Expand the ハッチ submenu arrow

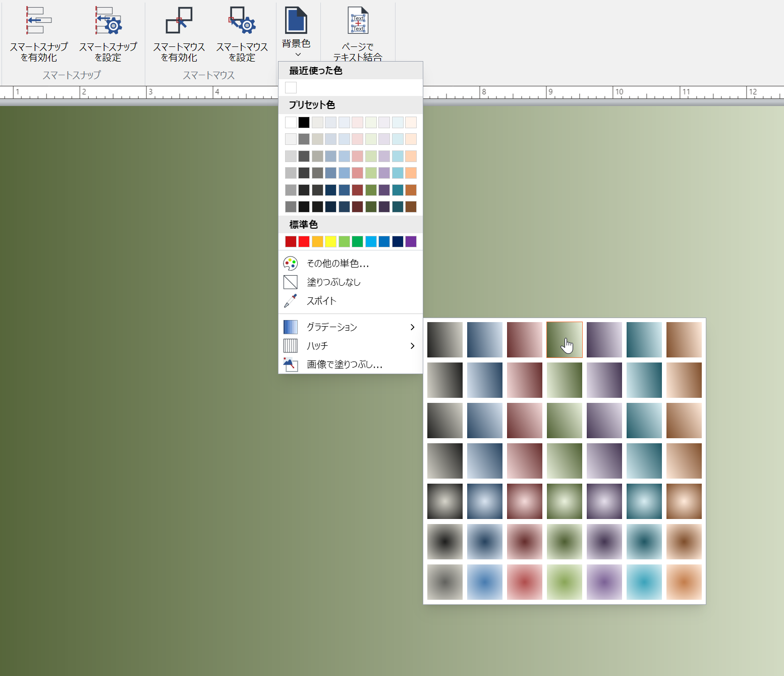coord(413,346)
